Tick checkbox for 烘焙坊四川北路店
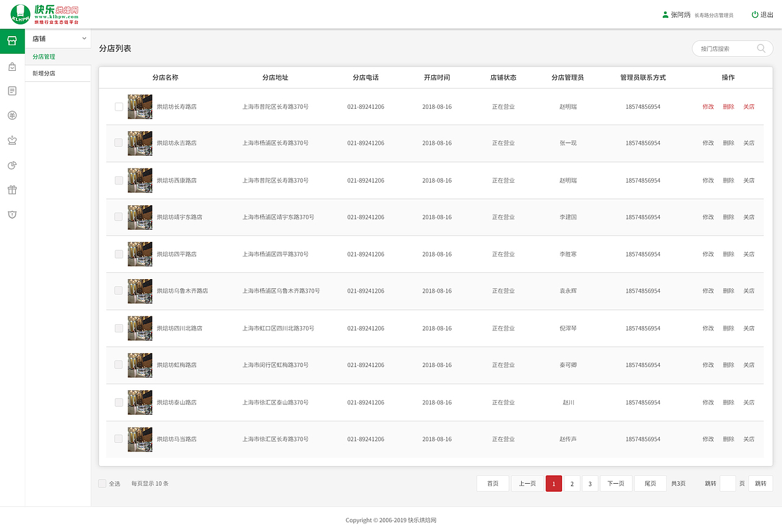The width and height of the screenshot is (782, 532). coord(119,328)
